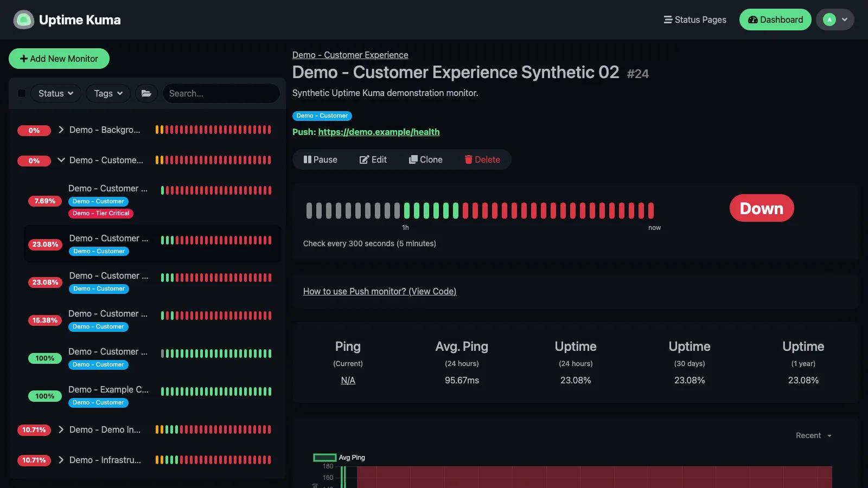Screen dimensions: 868x488
Task: Click the Demo - Customer tag in details
Action: 322,116
